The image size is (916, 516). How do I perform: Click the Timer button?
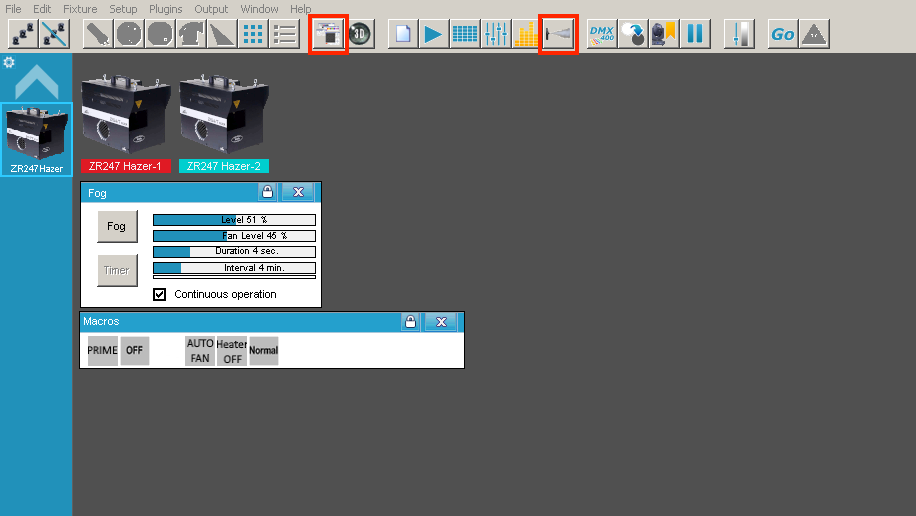tap(117, 270)
